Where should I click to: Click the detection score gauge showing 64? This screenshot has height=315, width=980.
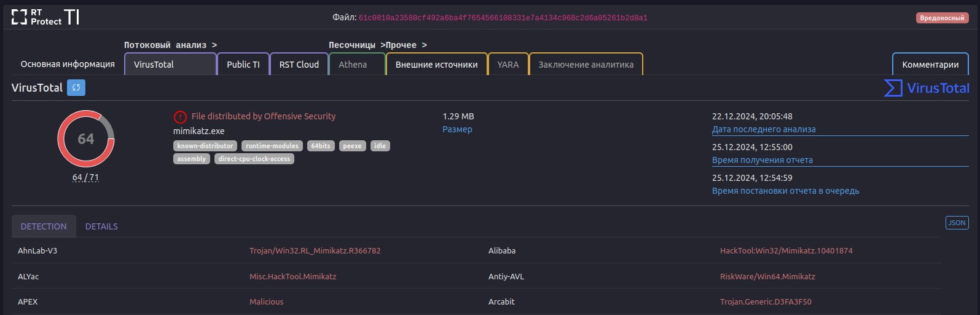point(86,139)
